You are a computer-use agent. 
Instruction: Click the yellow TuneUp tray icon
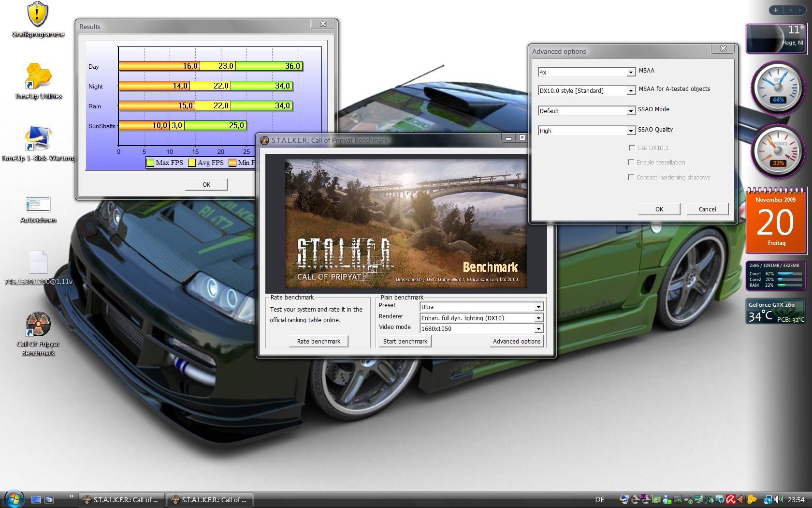click(x=752, y=500)
